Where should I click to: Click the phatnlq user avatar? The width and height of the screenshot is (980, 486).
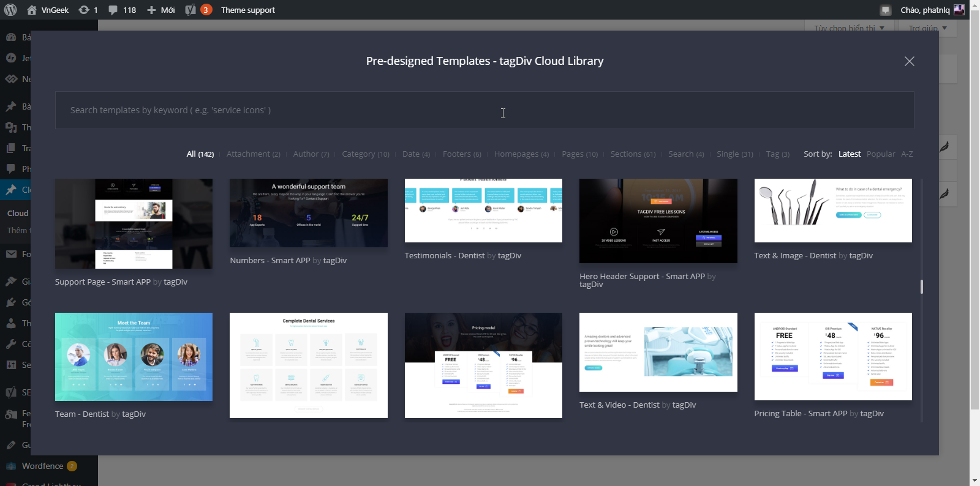(959, 9)
